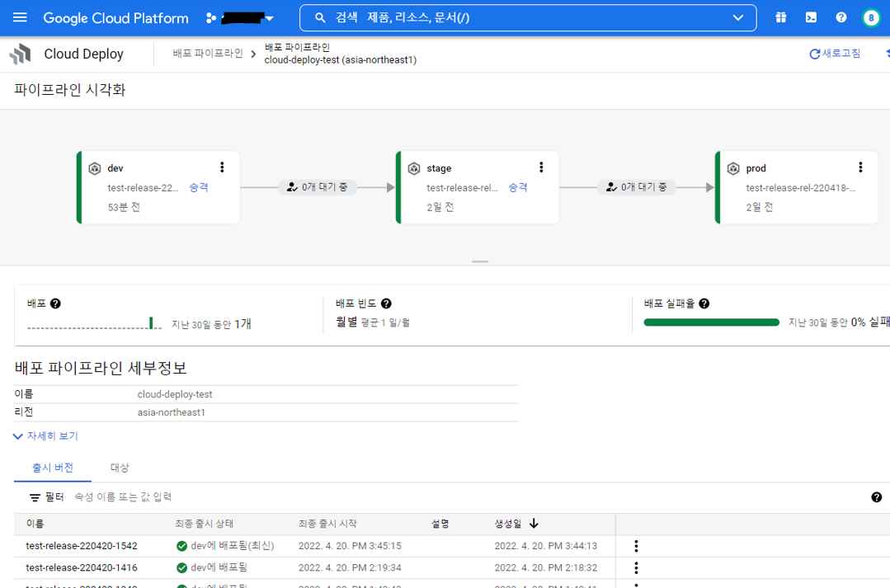Click the Cloud Deploy product icon

21,54
